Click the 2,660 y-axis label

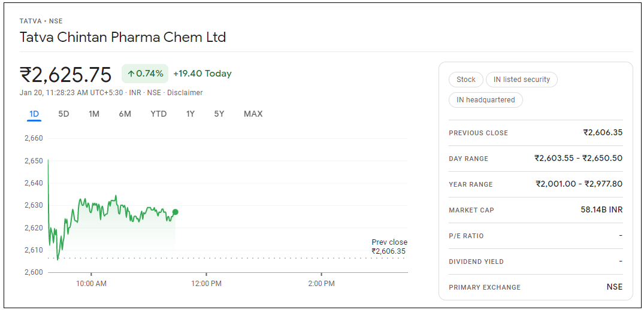point(34,139)
